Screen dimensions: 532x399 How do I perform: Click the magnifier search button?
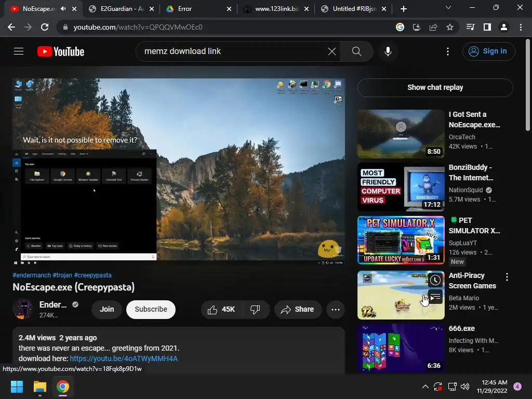point(356,51)
